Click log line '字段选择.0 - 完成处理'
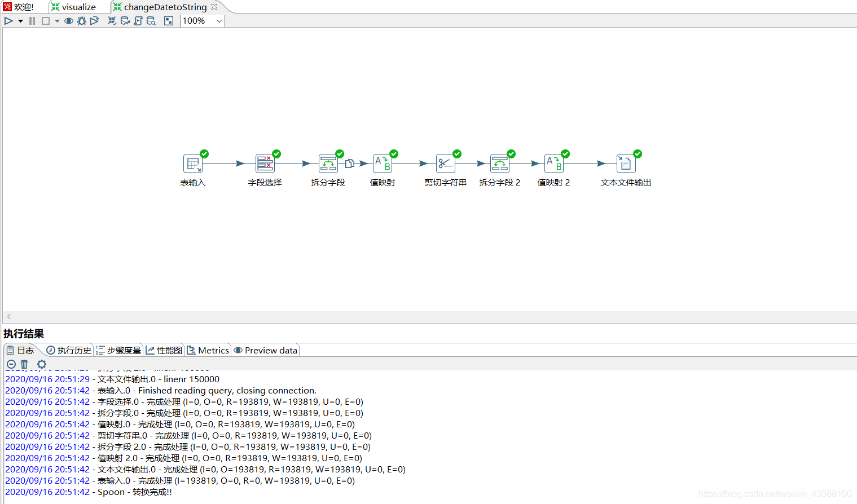The image size is (857, 504). pyautogui.click(x=184, y=402)
